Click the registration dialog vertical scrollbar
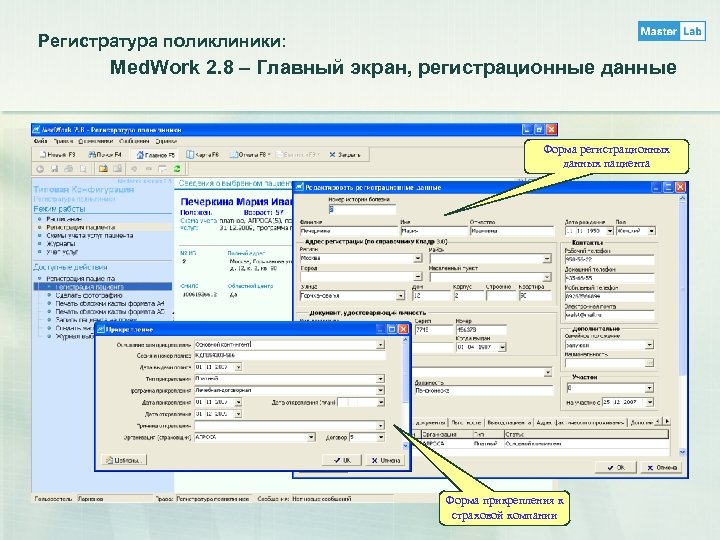This screenshot has height=540, width=720. tap(682, 325)
